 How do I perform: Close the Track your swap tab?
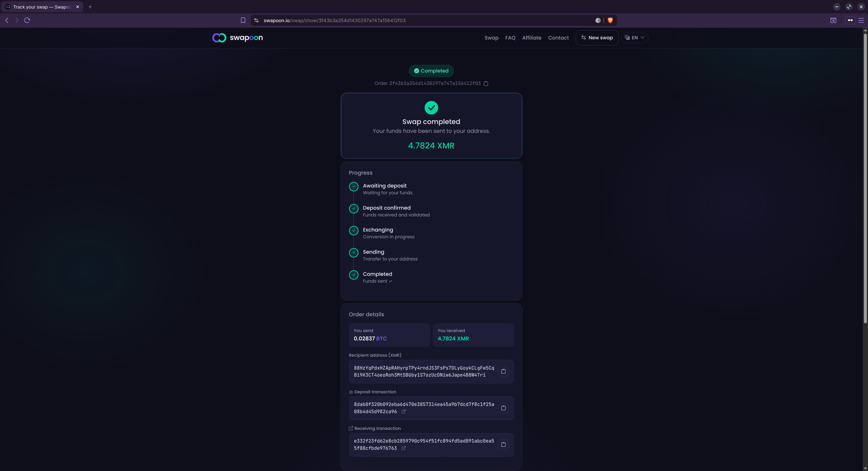click(77, 7)
